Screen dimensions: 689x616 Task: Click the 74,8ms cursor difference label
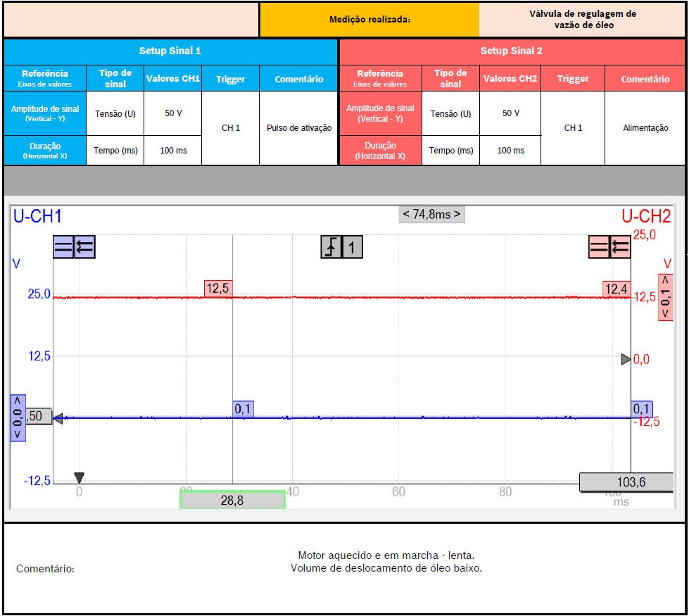(x=431, y=214)
